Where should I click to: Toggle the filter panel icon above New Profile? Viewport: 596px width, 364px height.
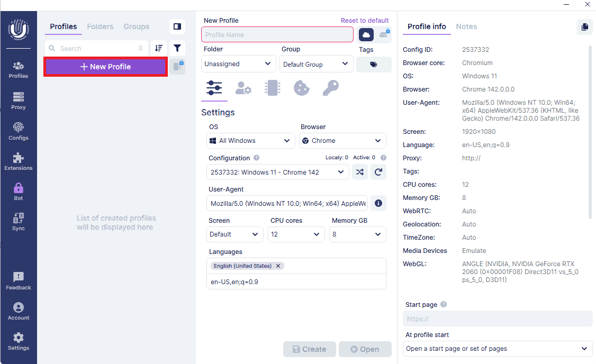[x=177, y=48]
